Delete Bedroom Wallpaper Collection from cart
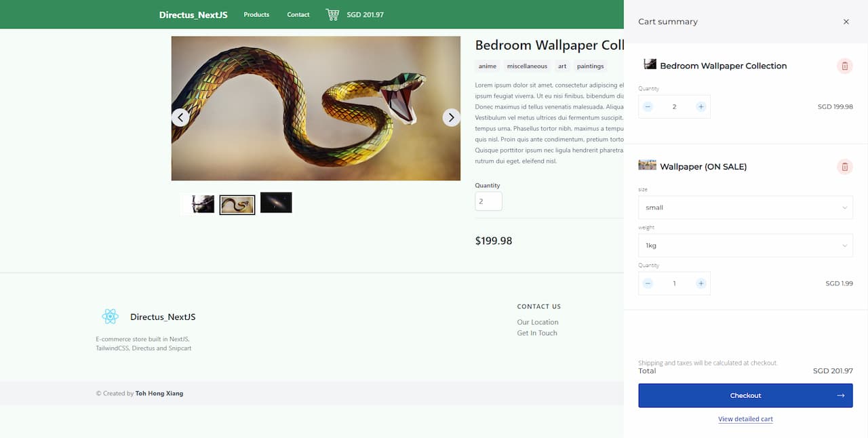The width and height of the screenshot is (868, 438). point(844,66)
